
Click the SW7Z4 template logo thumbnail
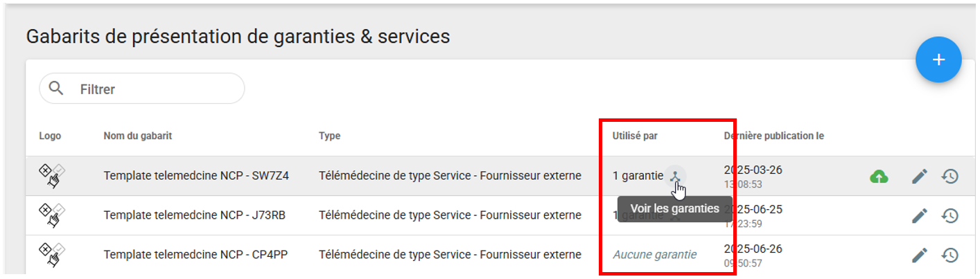[52, 177]
